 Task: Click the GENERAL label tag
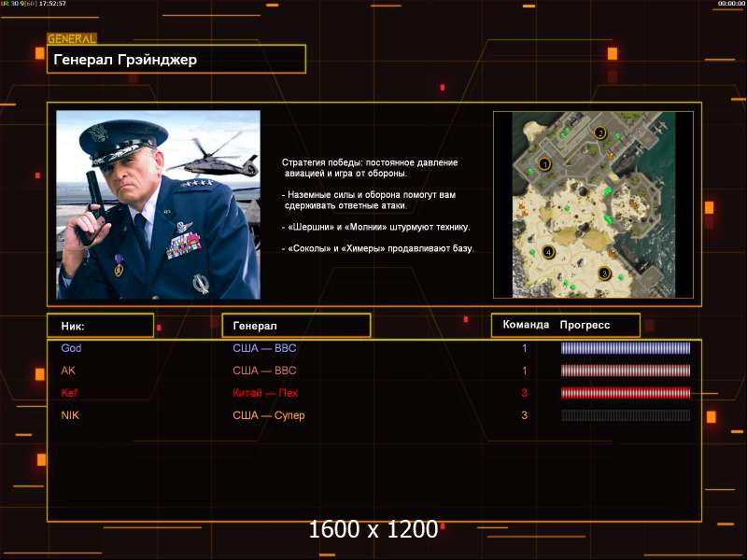(x=72, y=38)
